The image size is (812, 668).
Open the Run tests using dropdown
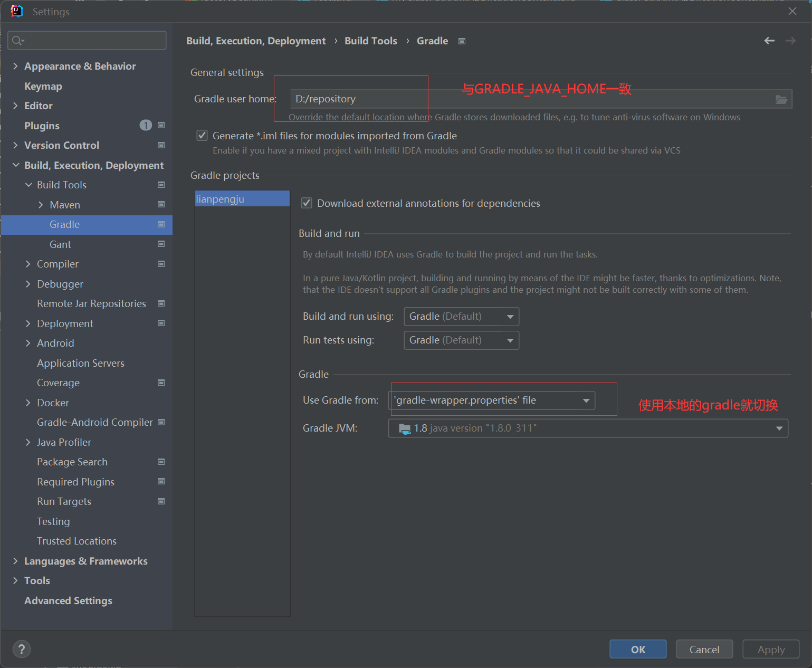click(462, 340)
